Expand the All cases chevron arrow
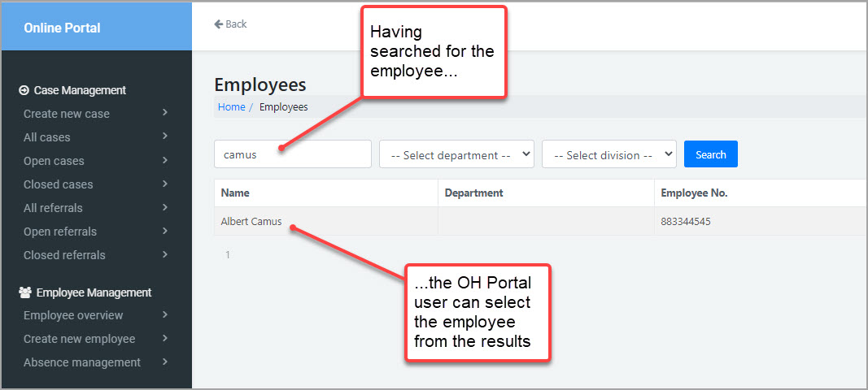The width and height of the screenshot is (868, 390). [x=165, y=136]
